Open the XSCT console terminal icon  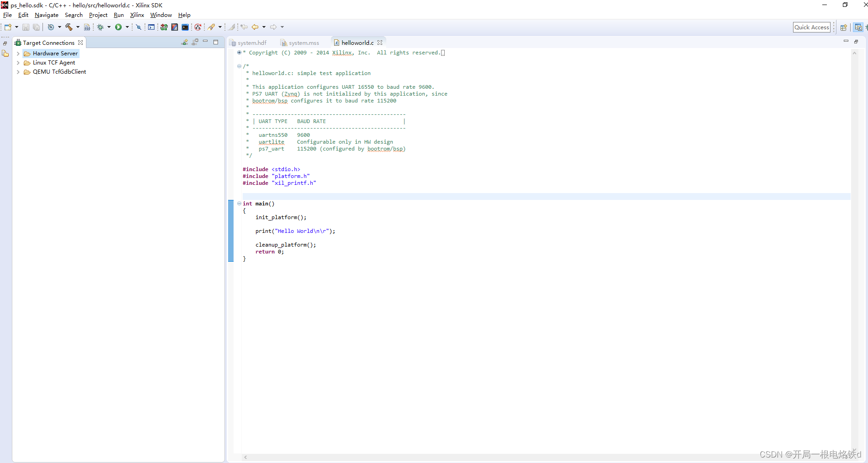[x=151, y=27]
